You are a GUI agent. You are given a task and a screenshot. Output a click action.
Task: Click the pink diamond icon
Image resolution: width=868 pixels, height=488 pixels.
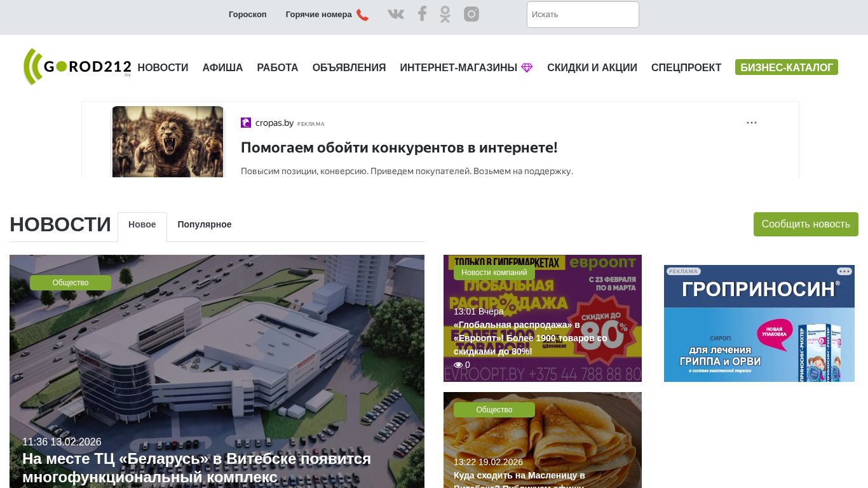[x=527, y=68]
